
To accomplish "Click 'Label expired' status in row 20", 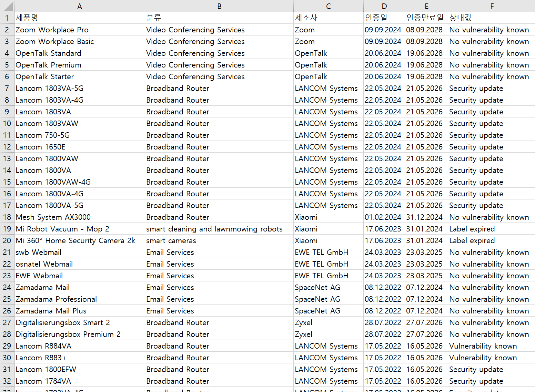I will tap(492, 240).
